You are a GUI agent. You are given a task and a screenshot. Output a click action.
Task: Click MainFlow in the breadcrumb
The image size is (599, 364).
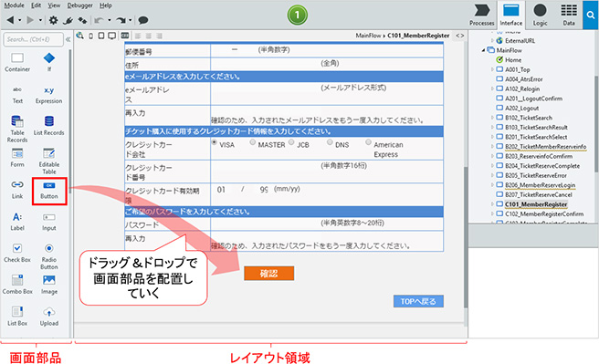click(x=368, y=36)
